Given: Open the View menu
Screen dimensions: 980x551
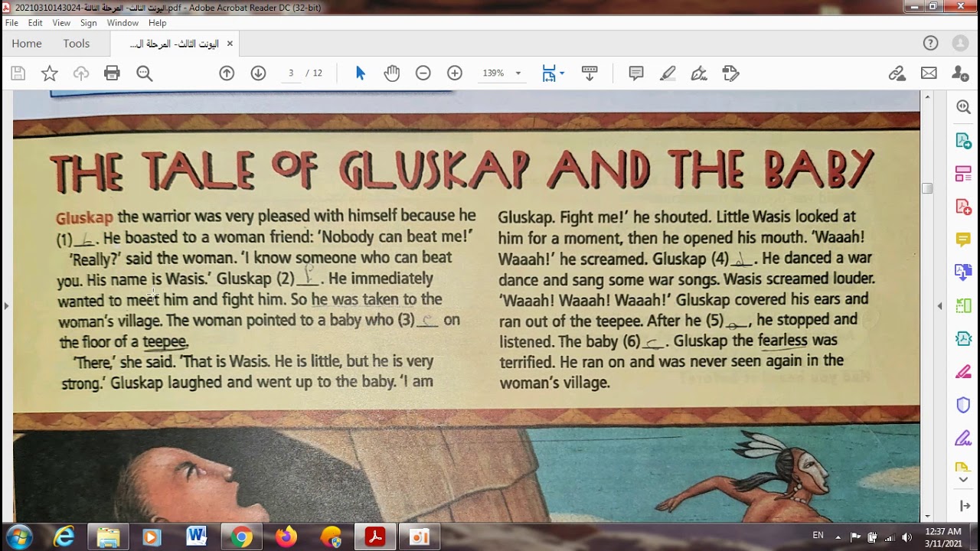Looking at the screenshot, I should click(61, 23).
